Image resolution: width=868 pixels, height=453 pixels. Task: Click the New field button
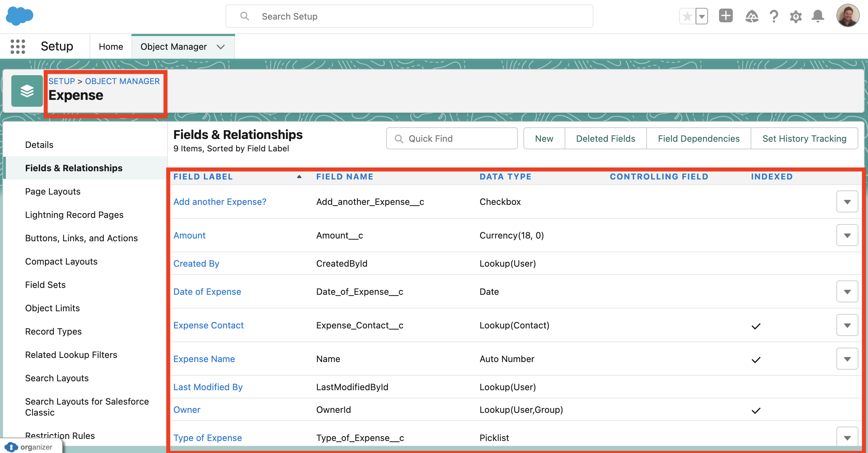tap(544, 139)
